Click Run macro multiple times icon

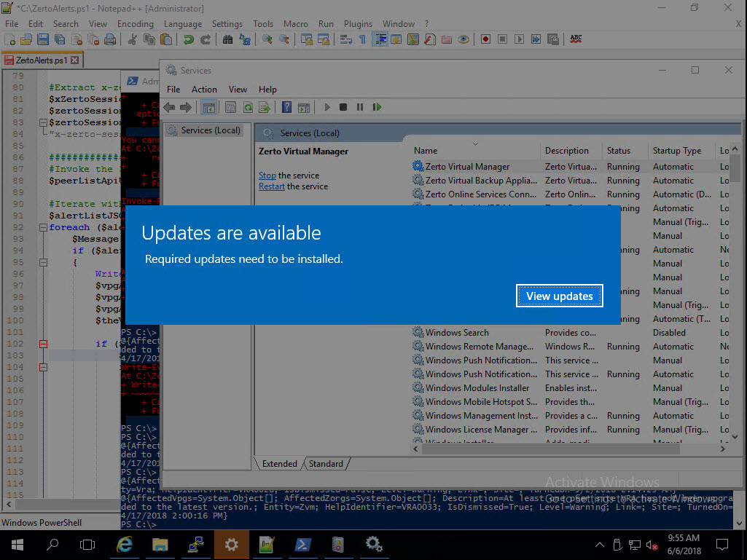(536, 39)
